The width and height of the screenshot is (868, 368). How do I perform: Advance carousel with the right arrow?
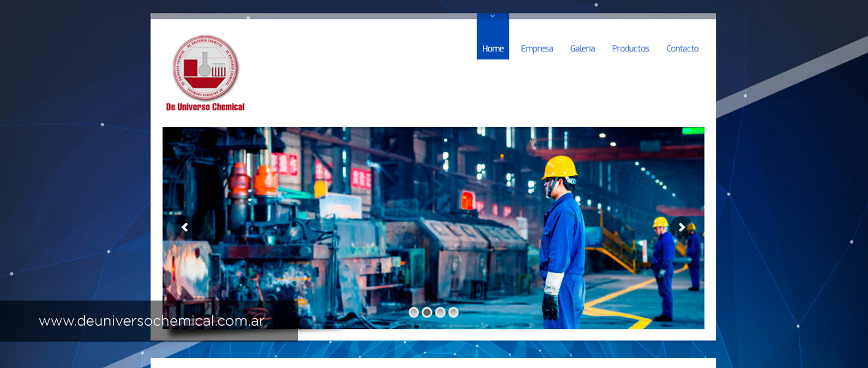pyautogui.click(x=681, y=228)
